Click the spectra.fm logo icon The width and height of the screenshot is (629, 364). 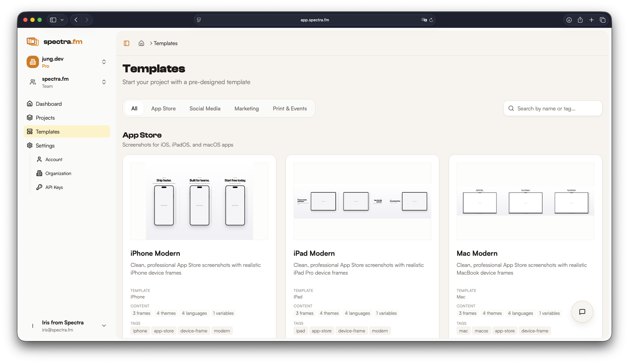tap(33, 41)
